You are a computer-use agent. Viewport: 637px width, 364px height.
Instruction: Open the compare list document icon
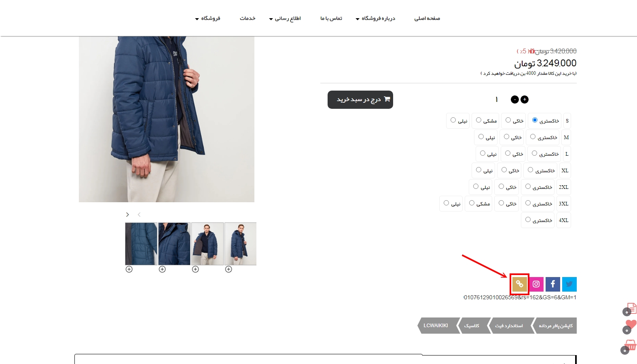click(632, 308)
